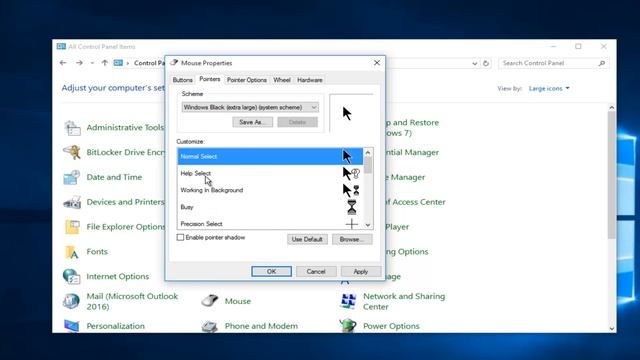The width and height of the screenshot is (640, 360).
Task: Select the Help Select pointer icon
Action: 351,173
